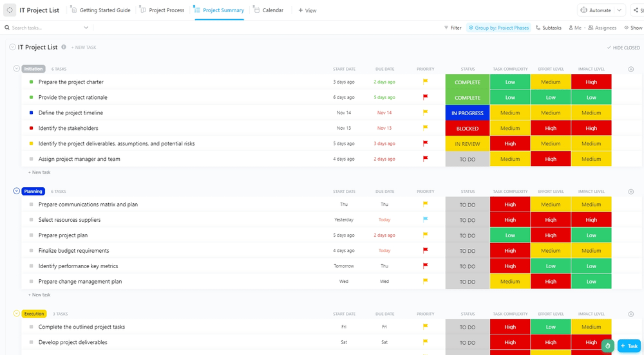Switch to the Calendar tab
This screenshot has width=644, height=355.
[269, 10]
